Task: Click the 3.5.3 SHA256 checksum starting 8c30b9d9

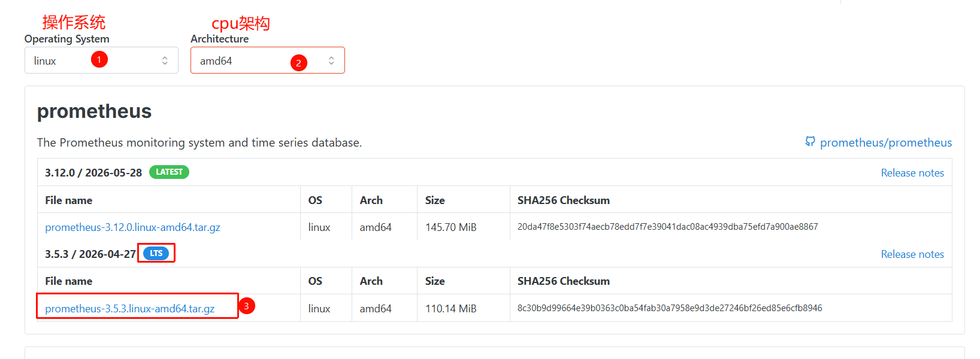Action: click(670, 308)
